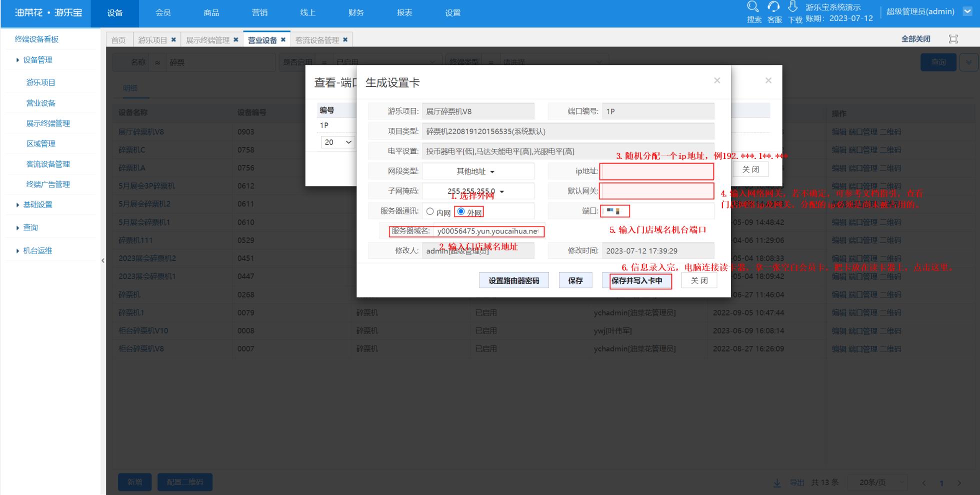This screenshot has width=980, height=495.
Task: Go to next page arrow
Action: pos(959,483)
